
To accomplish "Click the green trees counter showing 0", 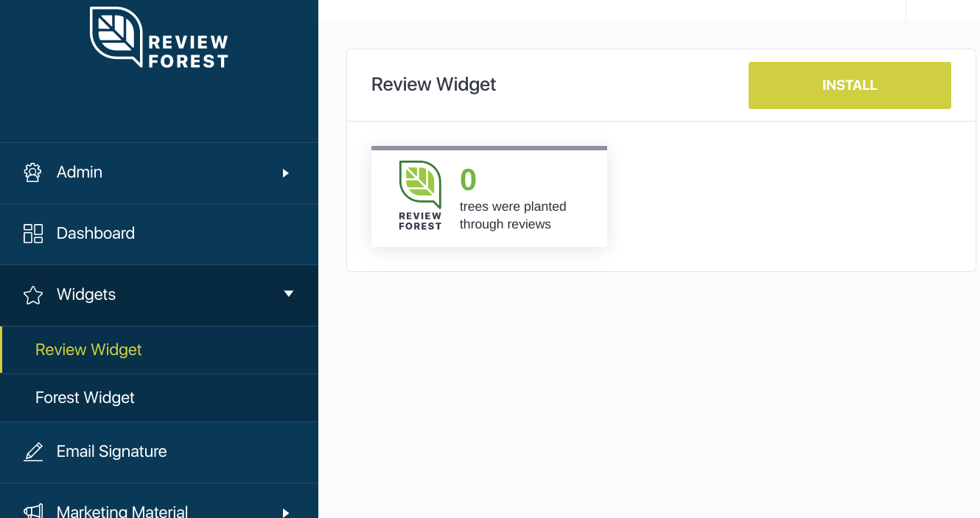I will [x=468, y=180].
